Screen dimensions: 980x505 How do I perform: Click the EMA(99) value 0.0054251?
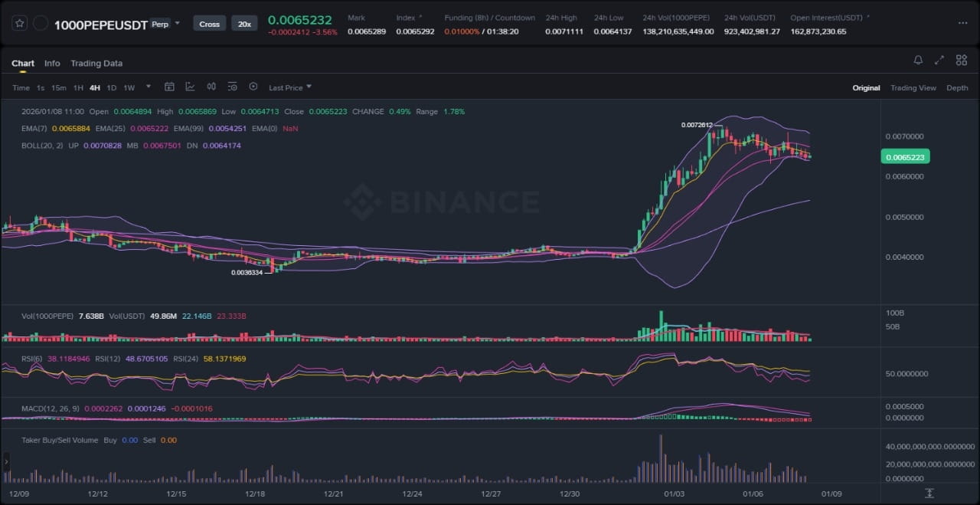tap(227, 128)
